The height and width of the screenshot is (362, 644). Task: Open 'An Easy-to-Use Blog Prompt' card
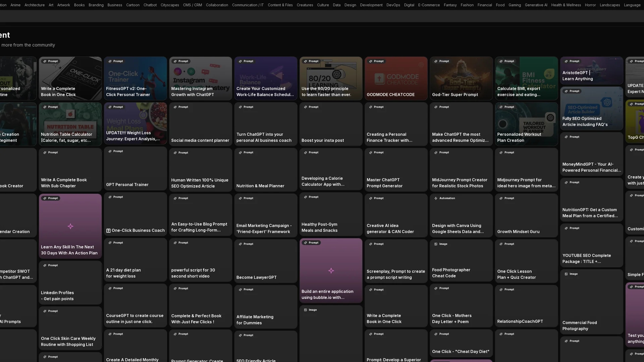coord(200,216)
